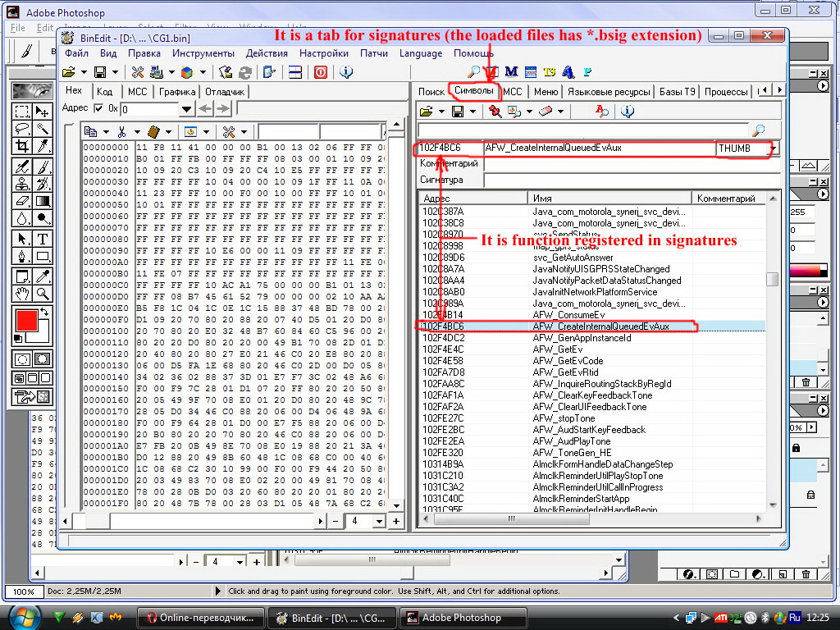Click the cyan P icon above right tabs
Viewport: 840px width, 630px height.
(587, 72)
